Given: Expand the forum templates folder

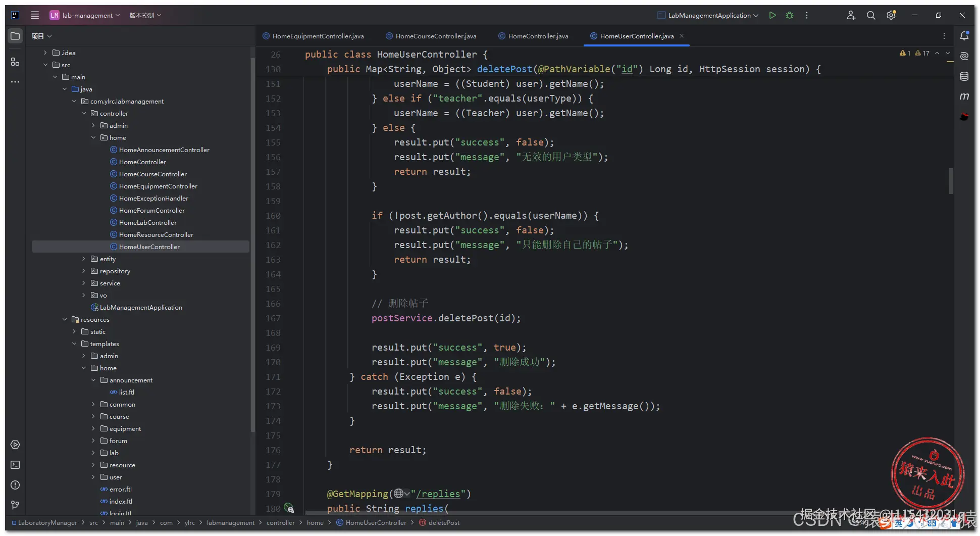Looking at the screenshot, I should point(93,441).
